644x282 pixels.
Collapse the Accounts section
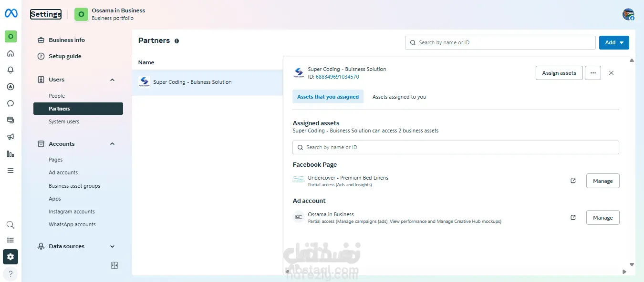pyautogui.click(x=113, y=144)
